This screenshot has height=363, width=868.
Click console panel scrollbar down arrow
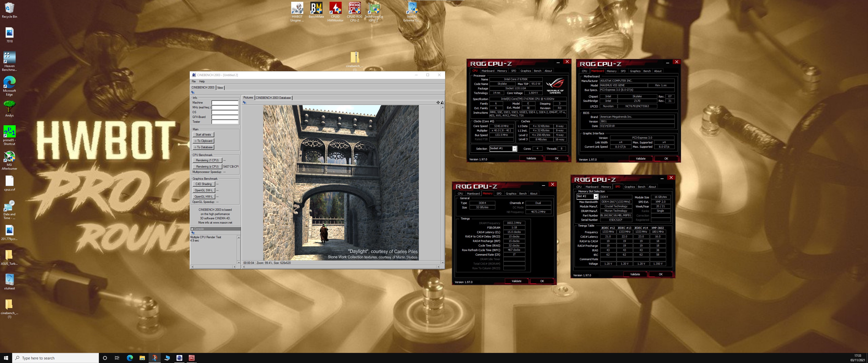(x=239, y=263)
